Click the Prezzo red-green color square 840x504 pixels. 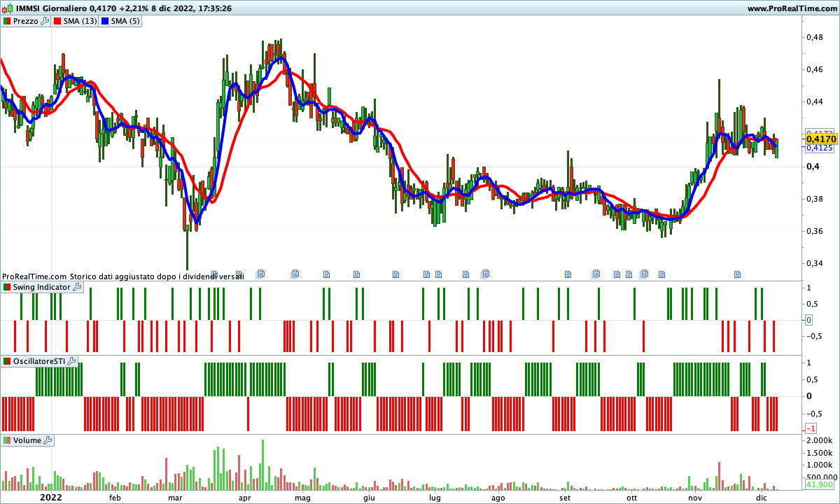coord(7,21)
